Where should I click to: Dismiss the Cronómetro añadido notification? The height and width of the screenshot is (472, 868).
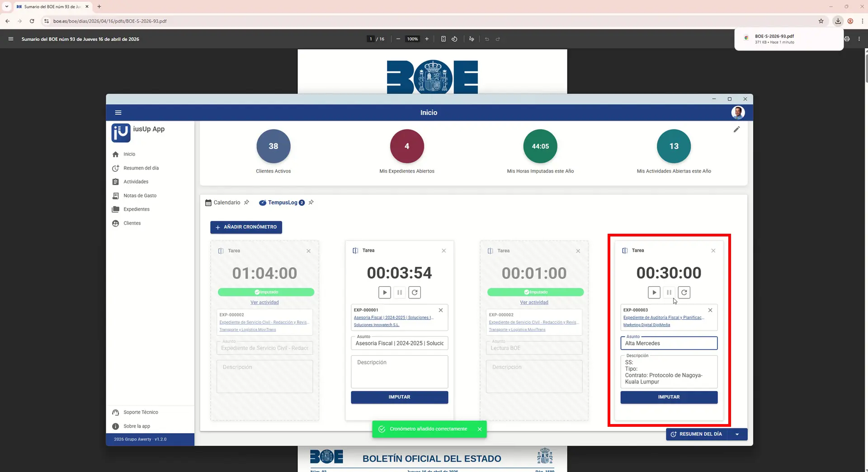479,429
